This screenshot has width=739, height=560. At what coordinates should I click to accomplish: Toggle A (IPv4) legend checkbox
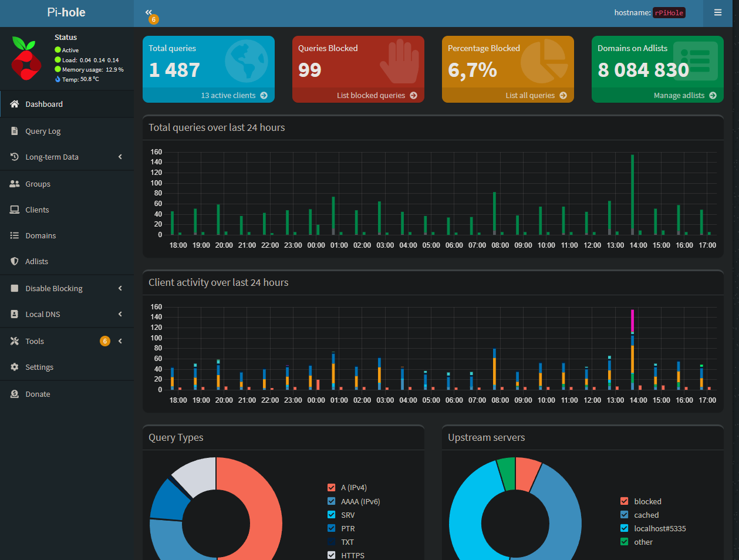[x=332, y=487]
